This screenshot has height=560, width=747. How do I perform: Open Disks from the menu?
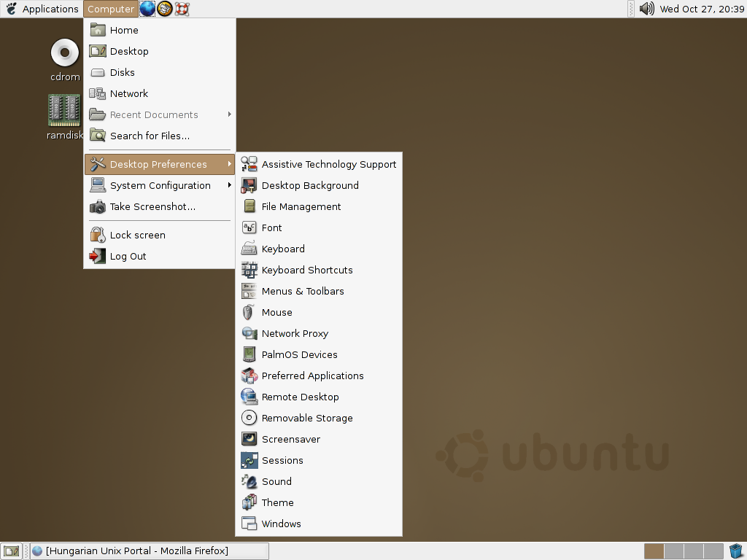click(160, 72)
